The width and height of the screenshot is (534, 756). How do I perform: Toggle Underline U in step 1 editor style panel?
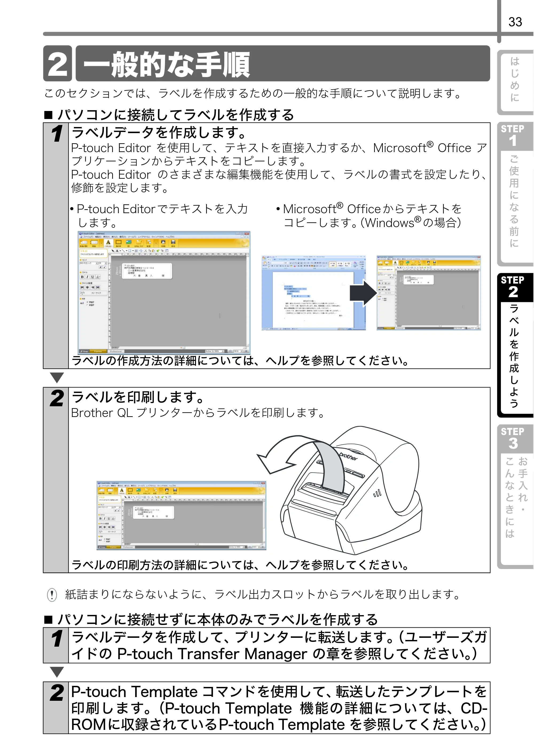(x=93, y=277)
